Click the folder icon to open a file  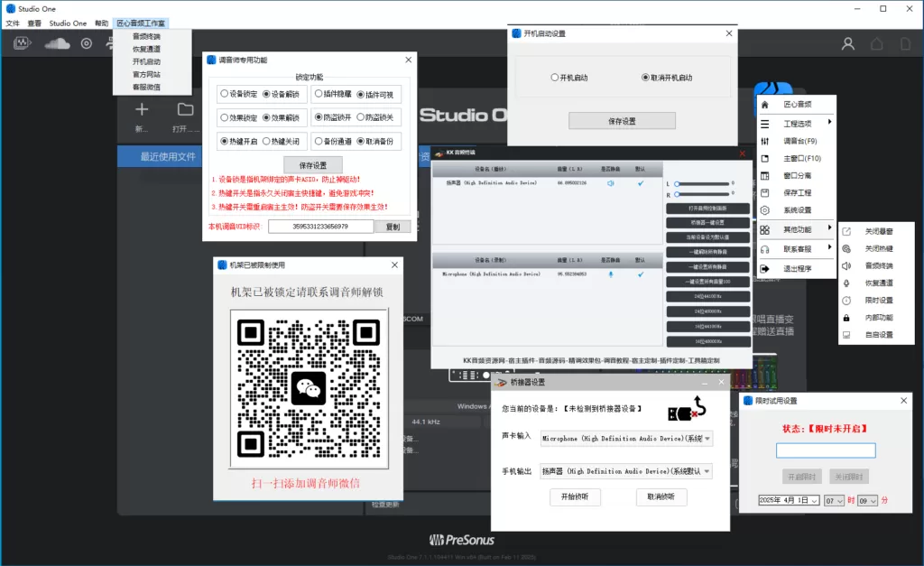(185, 110)
